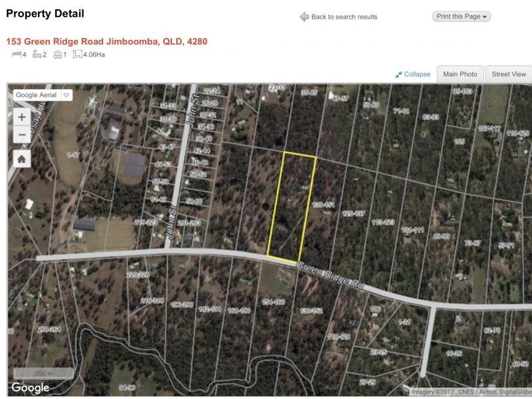Image resolution: width=532 pixels, height=399 pixels.
Task: Click the car spaces icon
Action: click(58, 55)
